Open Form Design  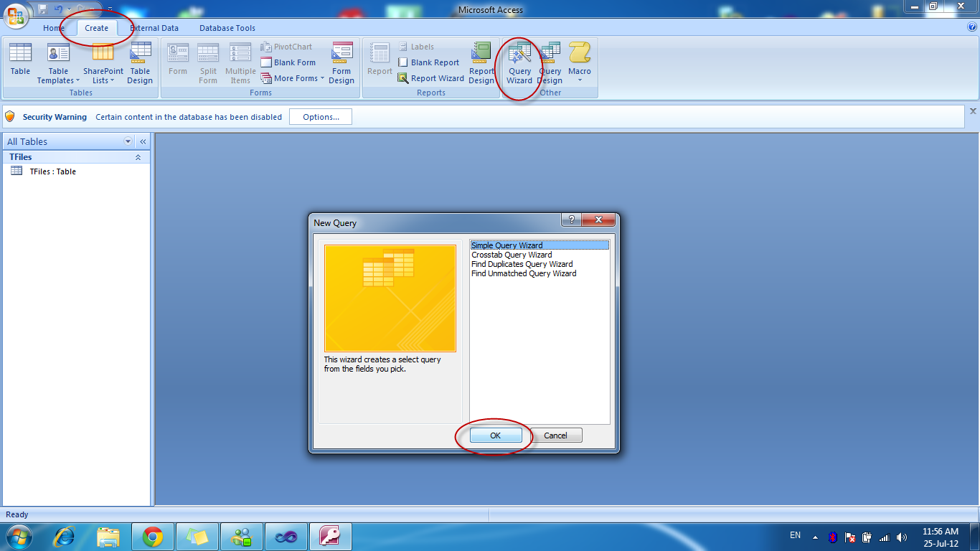(341, 63)
